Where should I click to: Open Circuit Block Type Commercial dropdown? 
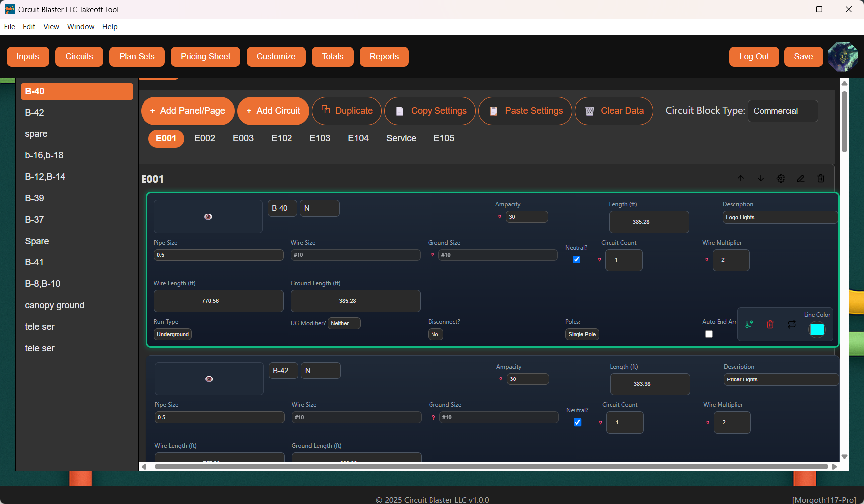[x=782, y=111]
